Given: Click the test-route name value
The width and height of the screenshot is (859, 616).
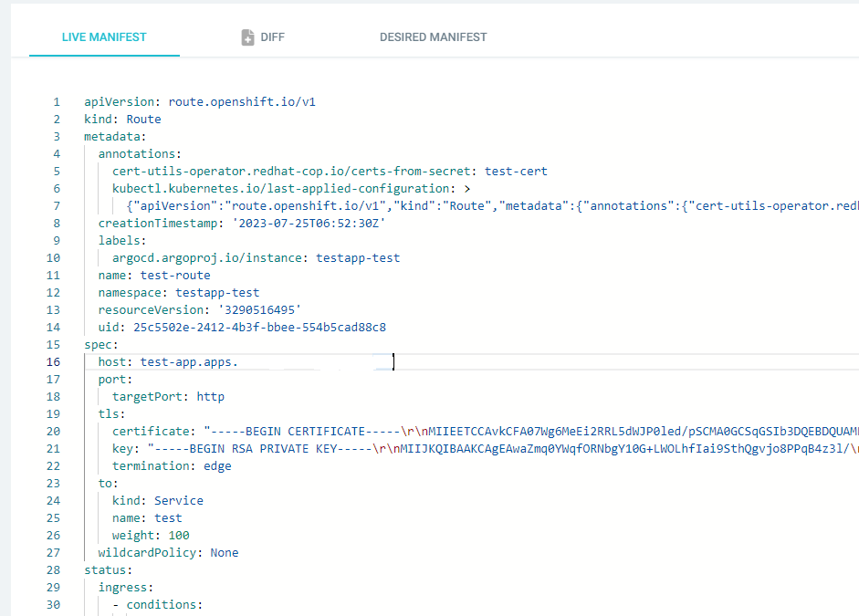Looking at the screenshot, I should 175,276.
